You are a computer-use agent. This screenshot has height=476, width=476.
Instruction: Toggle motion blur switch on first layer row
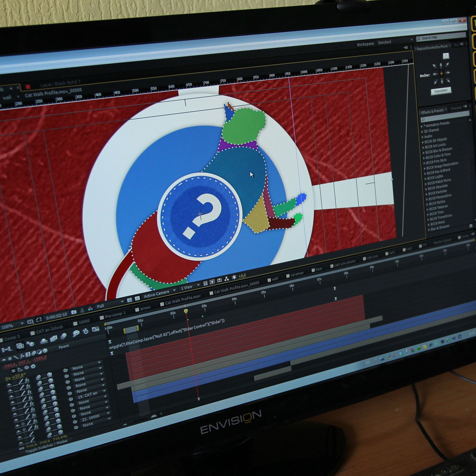pos(39,377)
